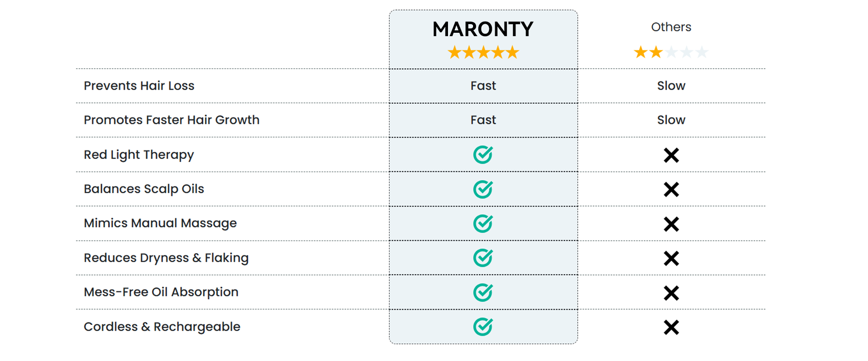The width and height of the screenshot is (868, 361).
Task: Select the Prevents Hair Loss row label
Action: [139, 86]
